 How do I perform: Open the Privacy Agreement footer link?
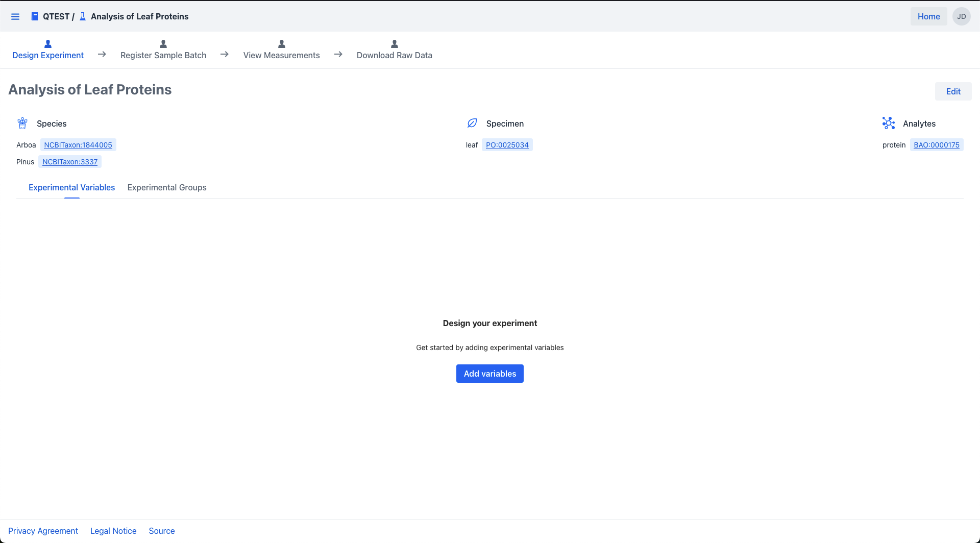(43, 531)
